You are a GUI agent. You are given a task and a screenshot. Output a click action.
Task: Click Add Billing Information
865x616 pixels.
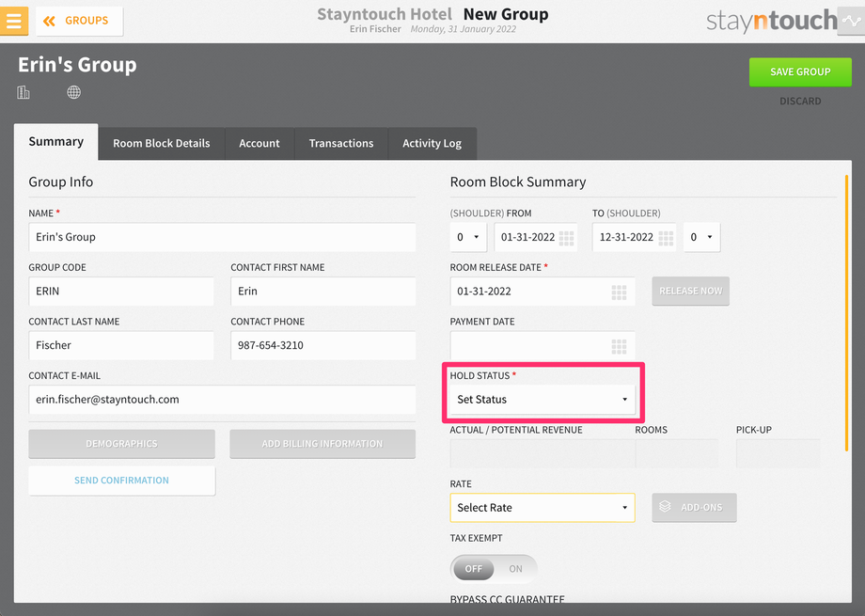pyautogui.click(x=322, y=444)
